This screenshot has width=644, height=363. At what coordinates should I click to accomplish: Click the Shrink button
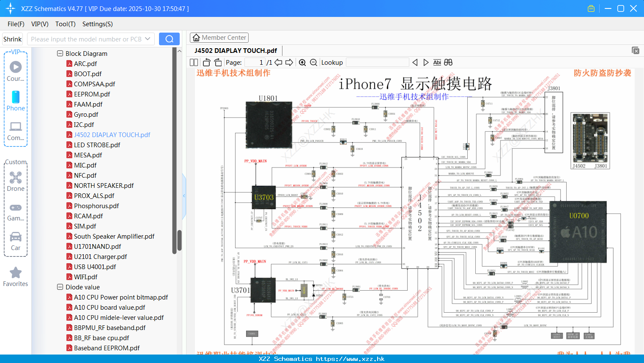point(12,39)
